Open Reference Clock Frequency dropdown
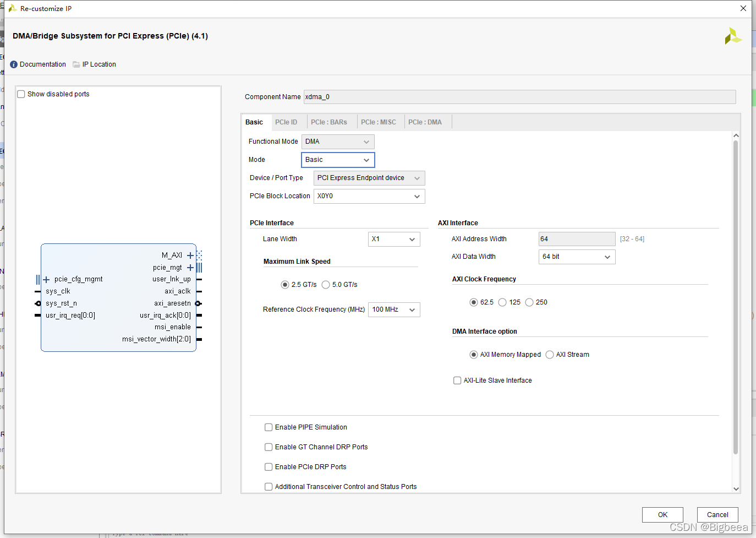 coord(394,309)
